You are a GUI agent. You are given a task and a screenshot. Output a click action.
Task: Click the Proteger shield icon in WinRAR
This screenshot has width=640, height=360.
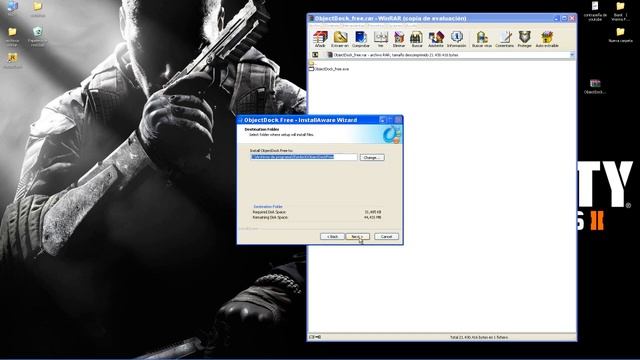pos(524,39)
